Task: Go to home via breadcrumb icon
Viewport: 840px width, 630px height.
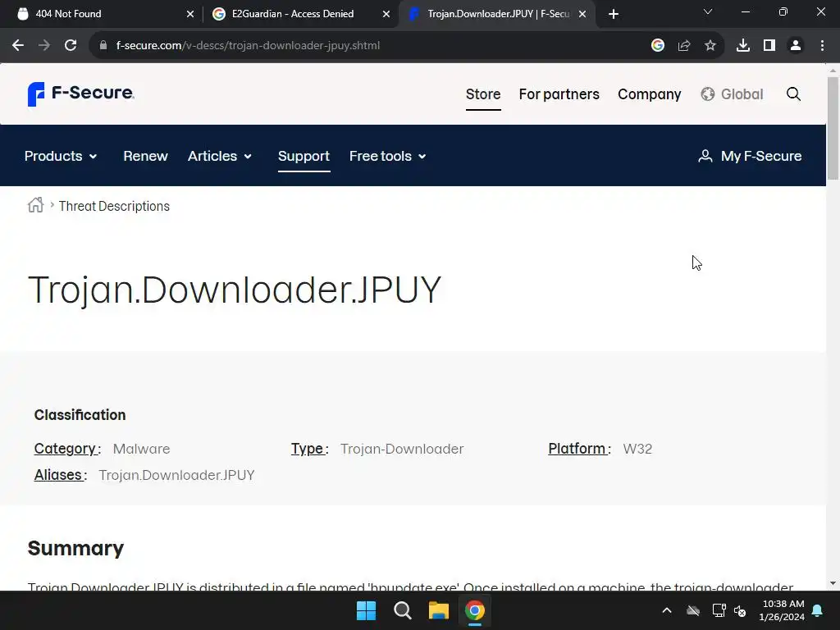Action: tap(35, 205)
